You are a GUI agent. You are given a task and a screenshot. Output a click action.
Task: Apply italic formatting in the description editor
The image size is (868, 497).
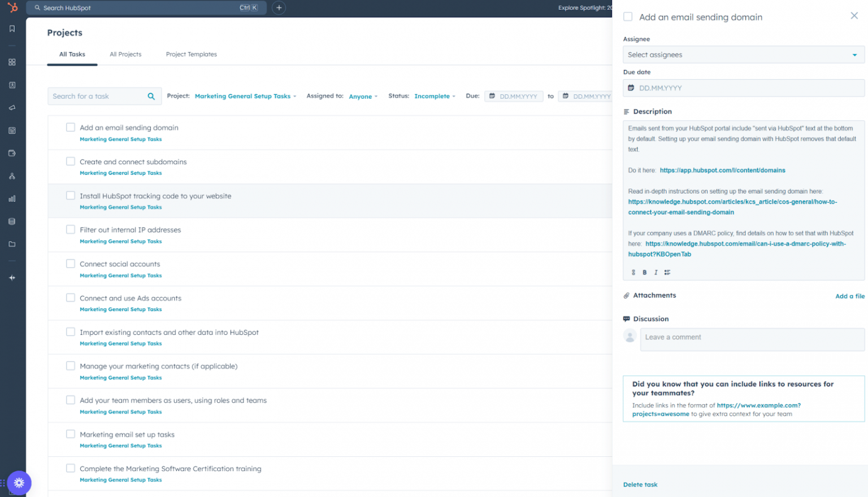[656, 272]
